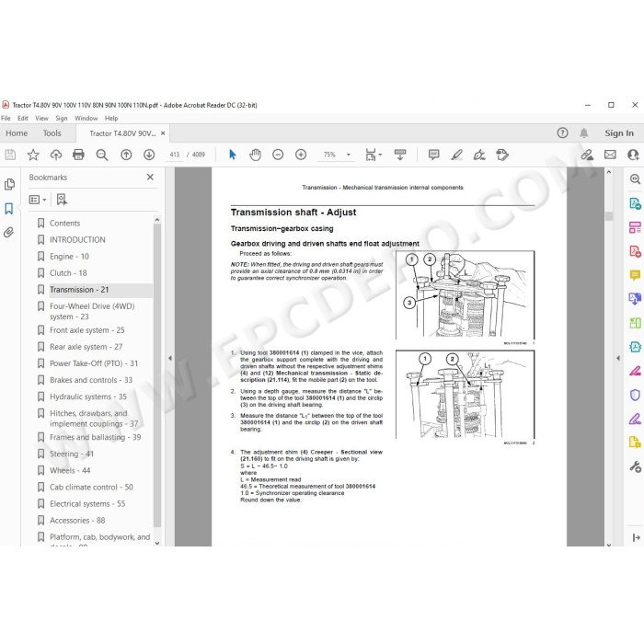Open the Attachments paperclip panel
Screen dimensions: 644x644
click(9, 233)
